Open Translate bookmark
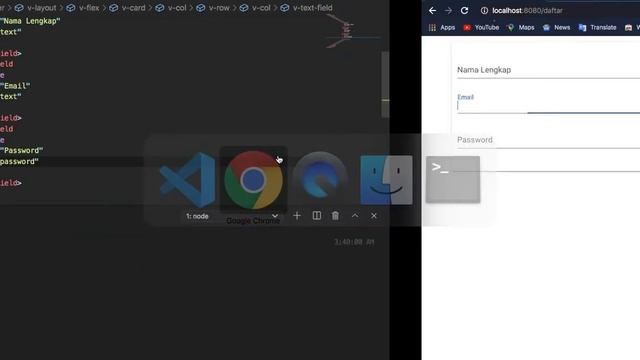The width and height of the screenshot is (640, 360). point(597,27)
